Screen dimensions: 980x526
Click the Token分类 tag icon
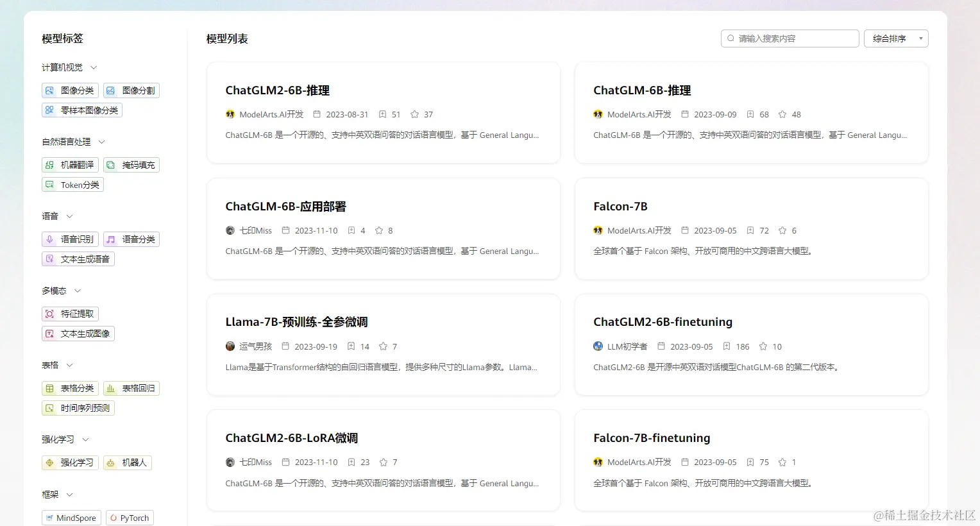(49, 185)
